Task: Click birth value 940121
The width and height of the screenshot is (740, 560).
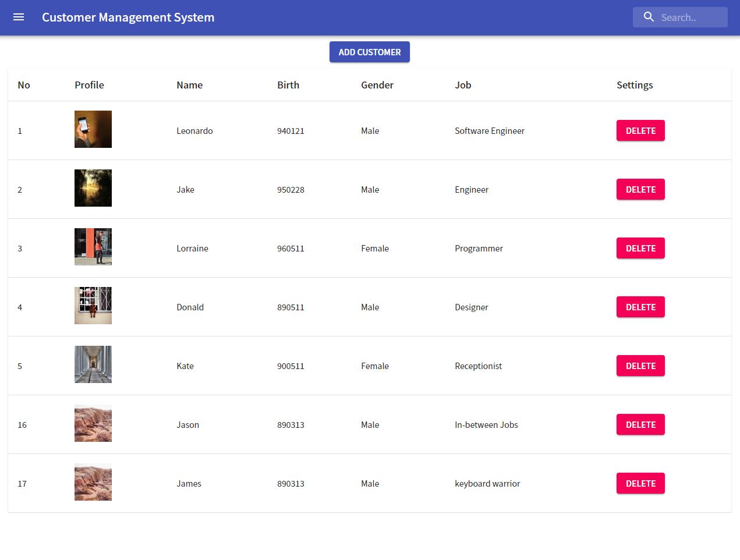Action: pyautogui.click(x=291, y=131)
